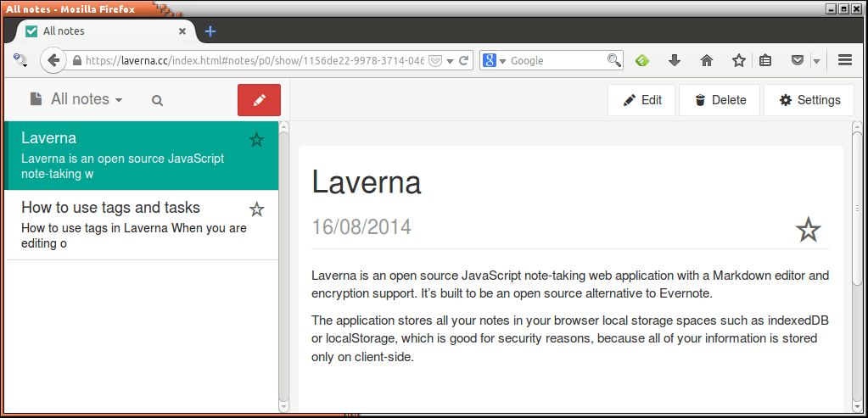The image size is (868, 418).
Task: Show bookmarks list icon
Action: click(x=765, y=60)
